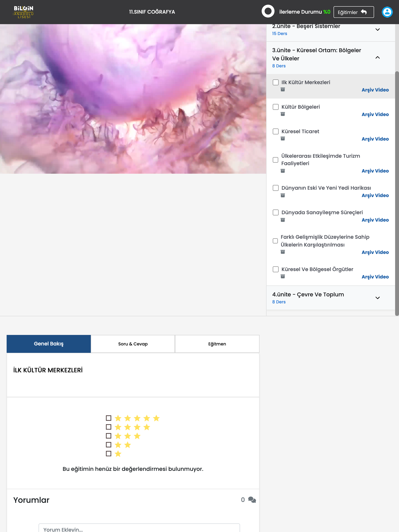Click the 11.SINIF COĞRAFYA course title
The height and width of the screenshot is (532, 399).
pyautogui.click(x=152, y=12)
